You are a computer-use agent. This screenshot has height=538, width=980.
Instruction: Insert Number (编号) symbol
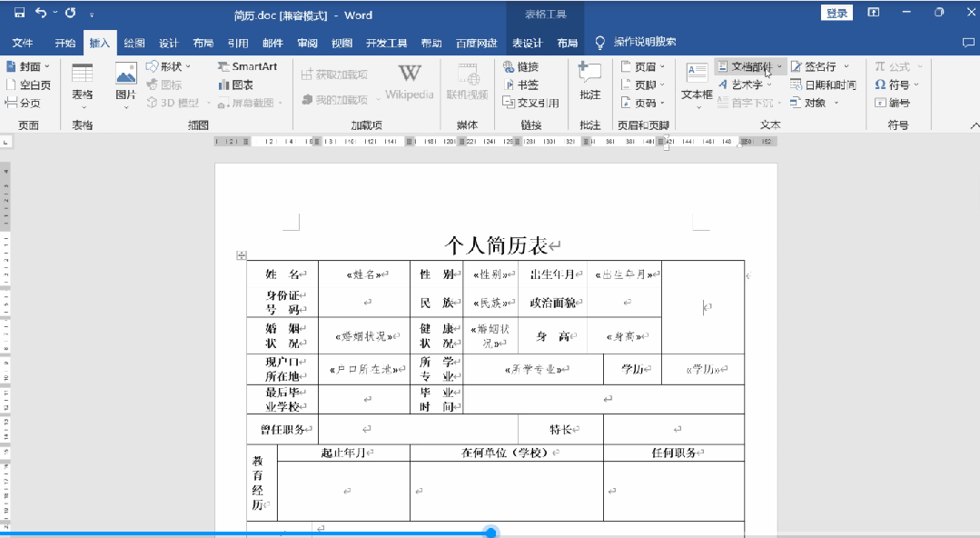click(x=892, y=103)
